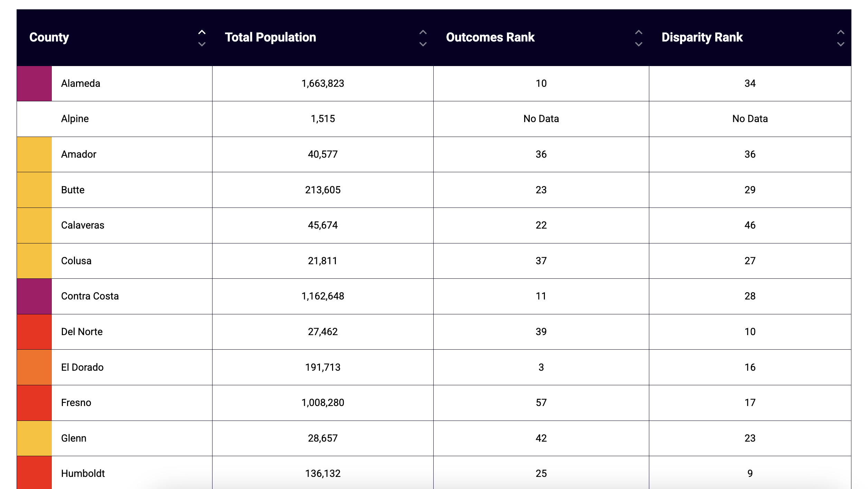The height and width of the screenshot is (489, 868).
Task: Click the Total Population header label
Action: click(x=270, y=37)
